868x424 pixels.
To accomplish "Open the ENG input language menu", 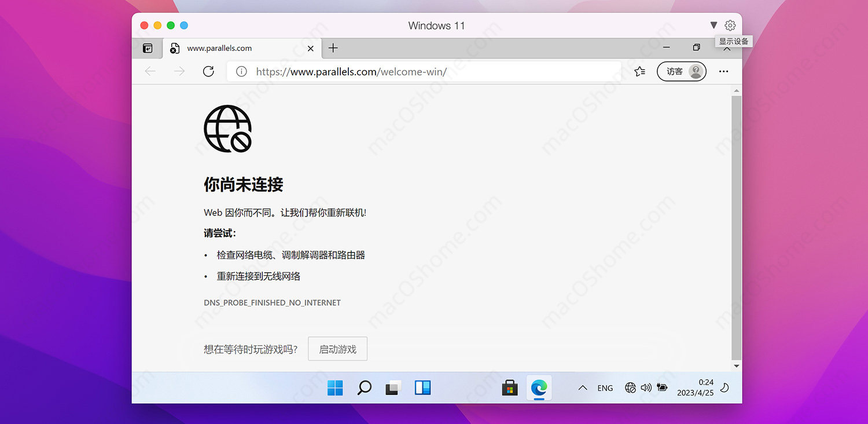I will click(x=605, y=388).
